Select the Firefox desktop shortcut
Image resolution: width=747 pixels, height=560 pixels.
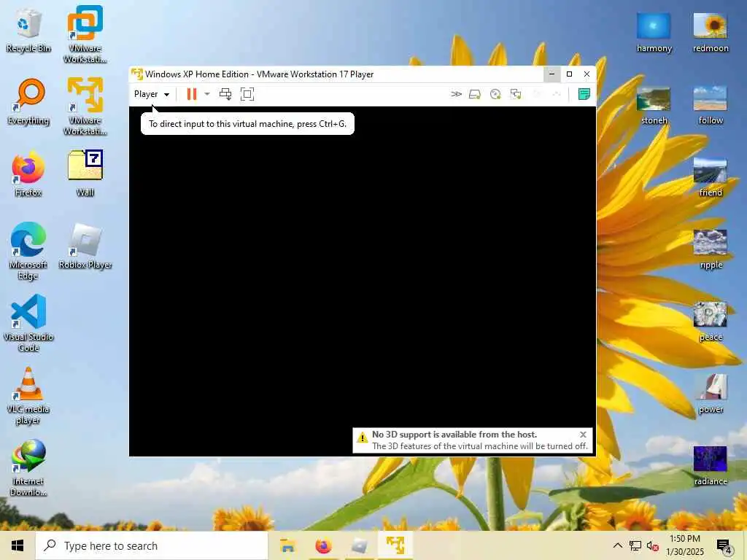click(28, 174)
